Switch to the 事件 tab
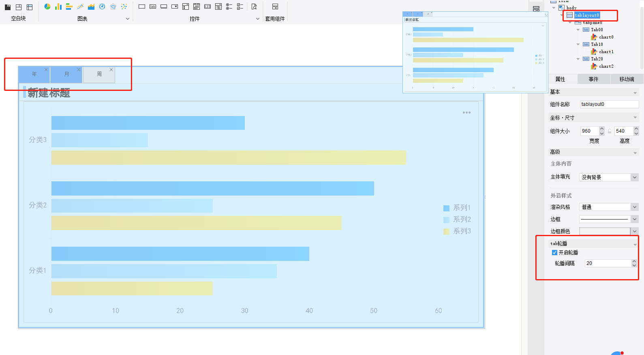This screenshot has width=644, height=355. tap(594, 79)
